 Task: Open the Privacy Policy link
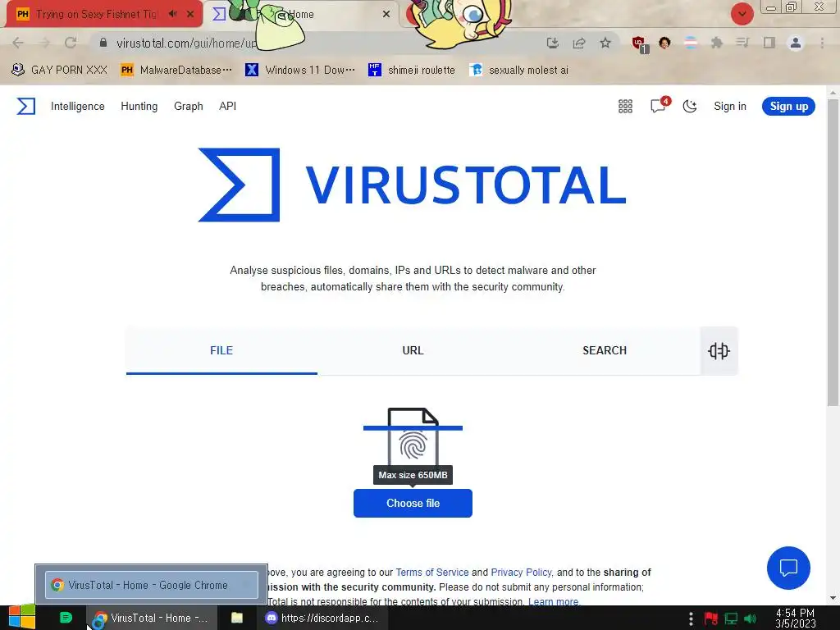click(521, 572)
